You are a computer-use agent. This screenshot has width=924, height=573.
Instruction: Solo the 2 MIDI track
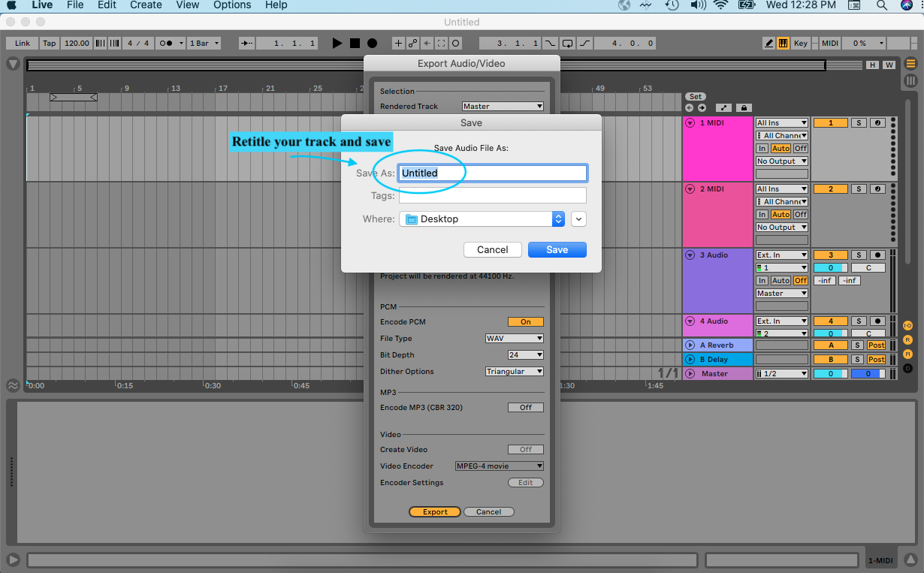[x=859, y=189]
